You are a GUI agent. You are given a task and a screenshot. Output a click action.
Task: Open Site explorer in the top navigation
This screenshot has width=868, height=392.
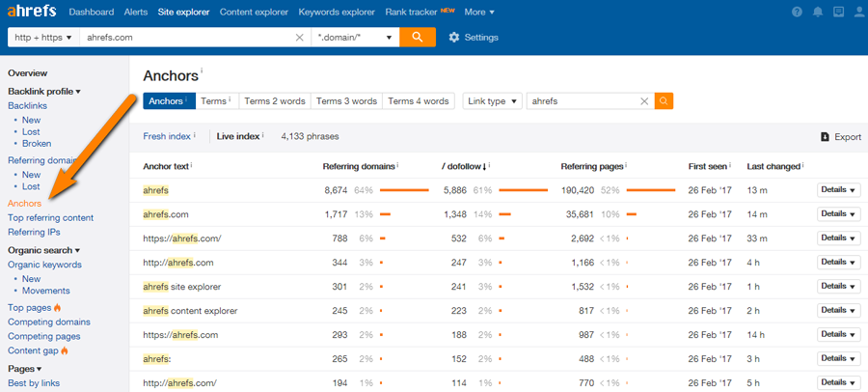184,12
